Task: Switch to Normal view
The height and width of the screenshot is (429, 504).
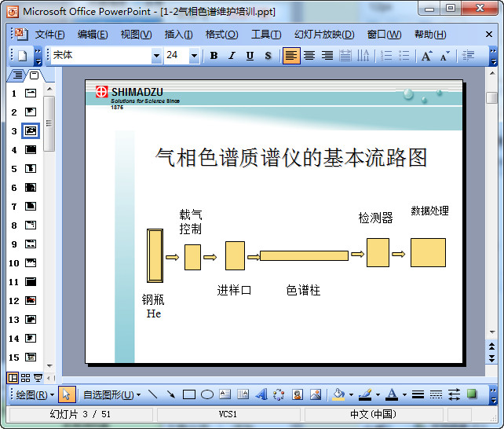Action: 13,378
